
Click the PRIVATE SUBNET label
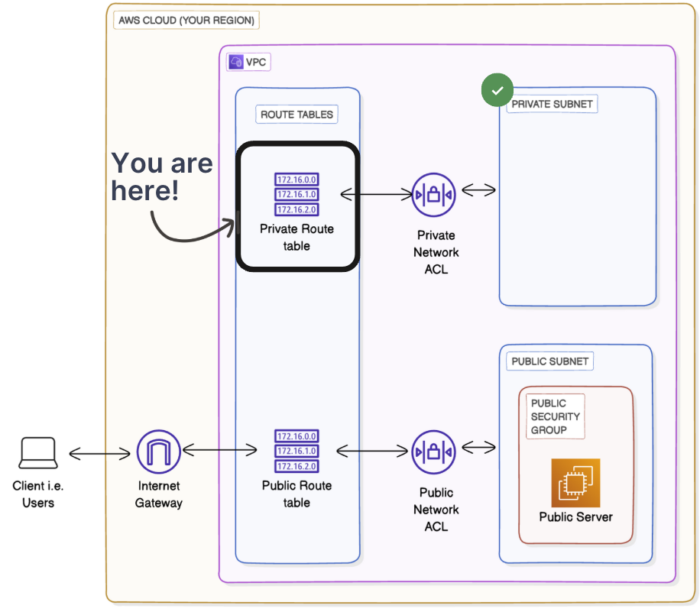[552, 104]
